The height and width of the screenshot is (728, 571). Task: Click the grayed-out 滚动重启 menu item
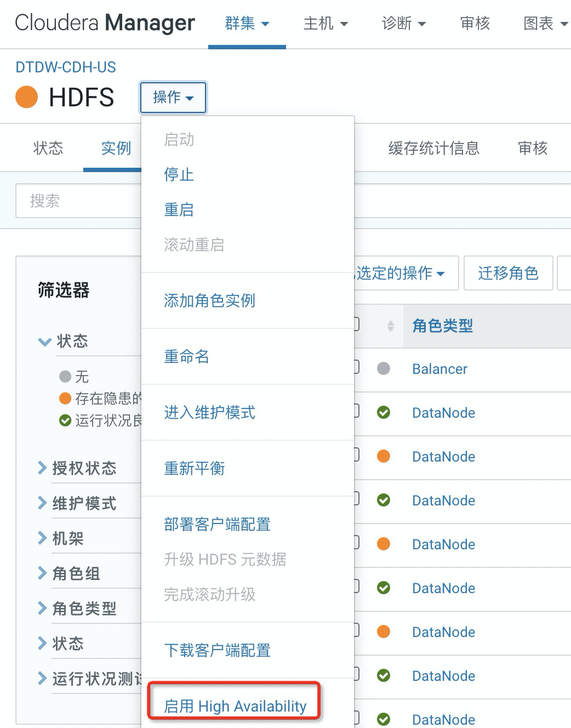click(195, 245)
